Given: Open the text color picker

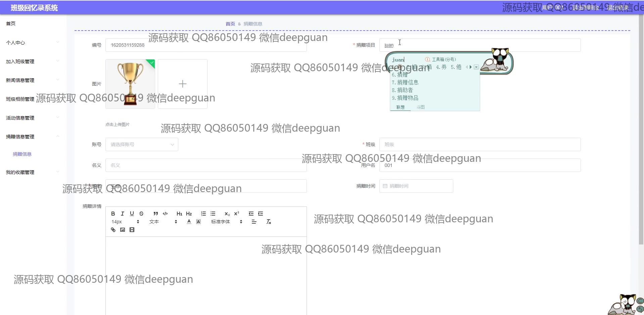Looking at the screenshot, I should click(x=189, y=222).
